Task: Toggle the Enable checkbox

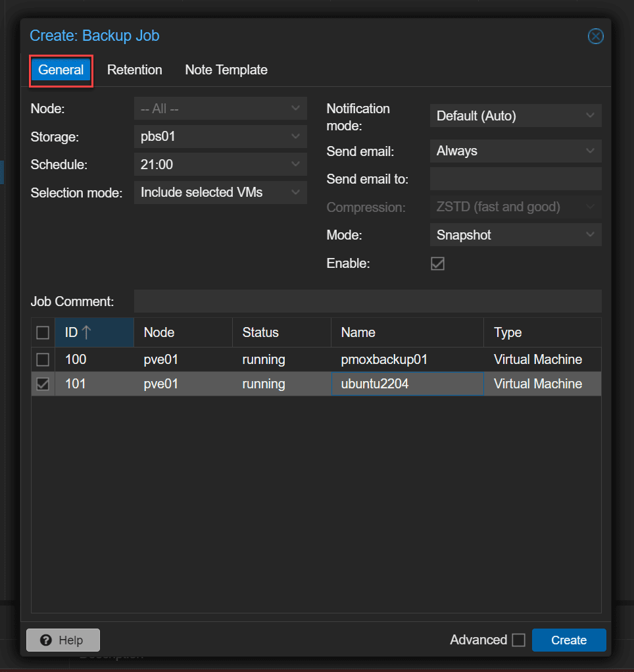Action: tap(437, 263)
